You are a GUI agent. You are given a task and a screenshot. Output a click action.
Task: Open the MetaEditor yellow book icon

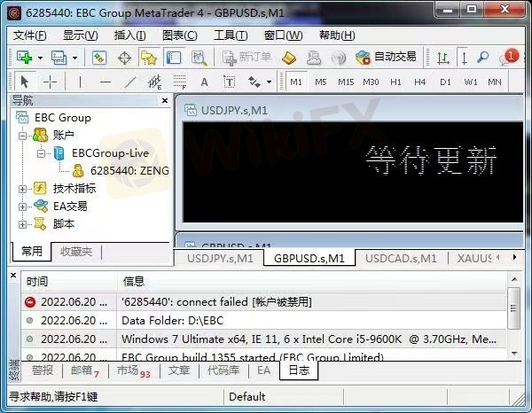(289, 58)
